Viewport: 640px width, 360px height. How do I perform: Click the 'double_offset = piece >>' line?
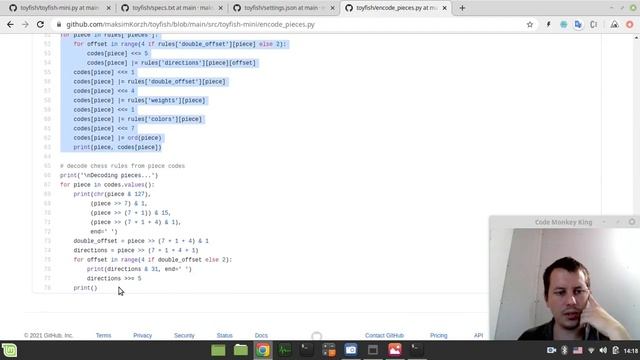pos(141,241)
